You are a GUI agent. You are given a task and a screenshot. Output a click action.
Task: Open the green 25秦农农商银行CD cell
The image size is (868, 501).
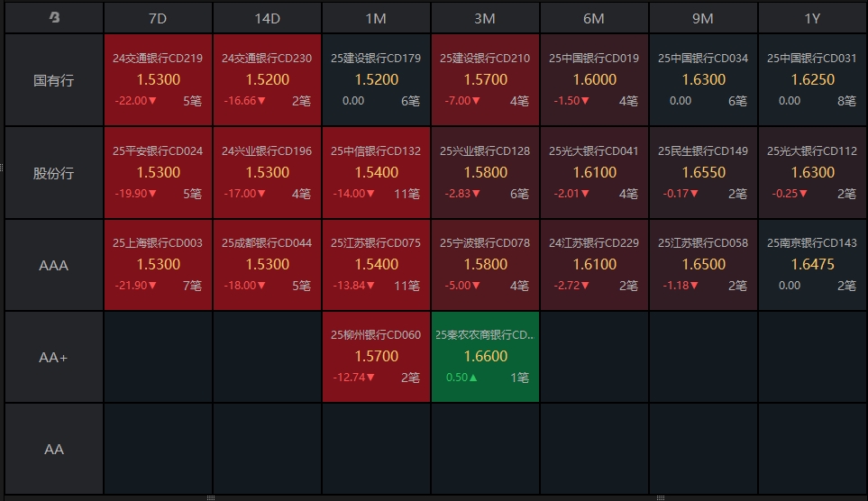tap(485, 357)
